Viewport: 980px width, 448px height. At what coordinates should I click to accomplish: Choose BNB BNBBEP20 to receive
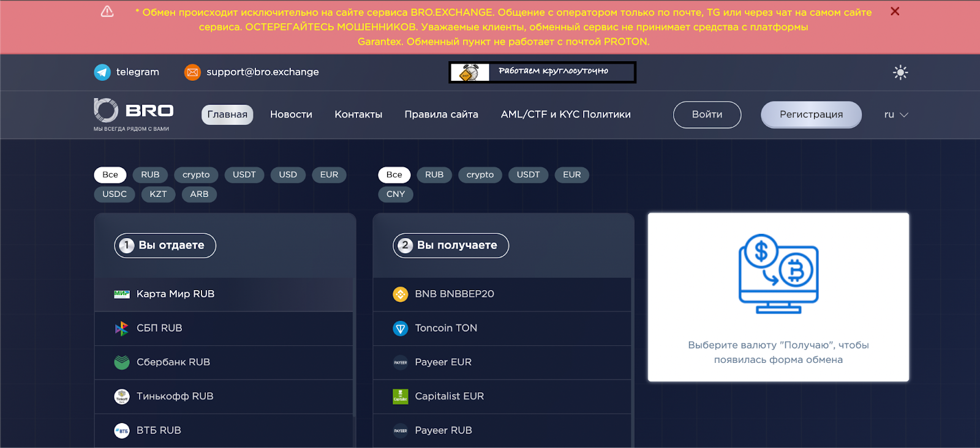click(x=502, y=294)
